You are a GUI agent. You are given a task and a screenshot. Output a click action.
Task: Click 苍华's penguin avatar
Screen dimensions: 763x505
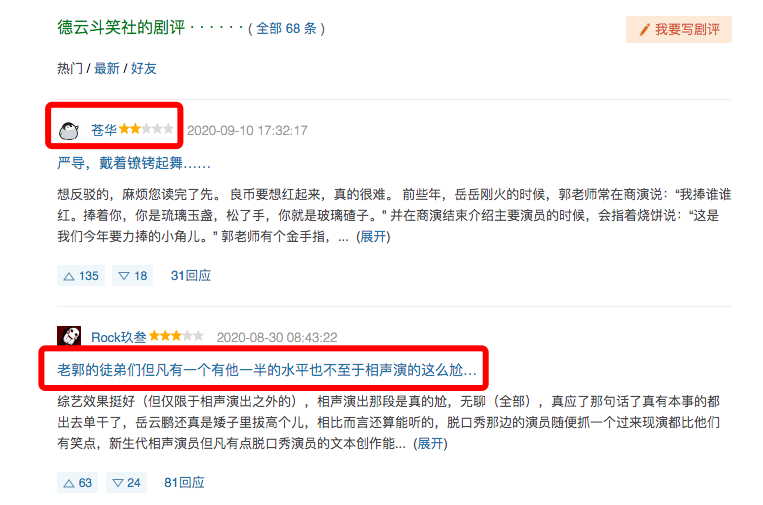click(x=69, y=130)
